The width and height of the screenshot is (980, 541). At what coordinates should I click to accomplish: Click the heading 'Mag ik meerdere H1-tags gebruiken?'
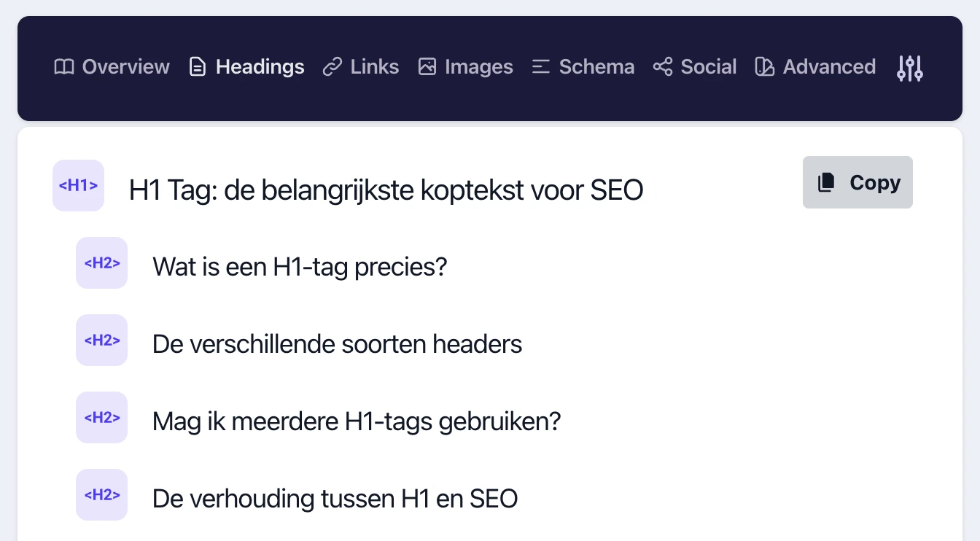tap(357, 421)
